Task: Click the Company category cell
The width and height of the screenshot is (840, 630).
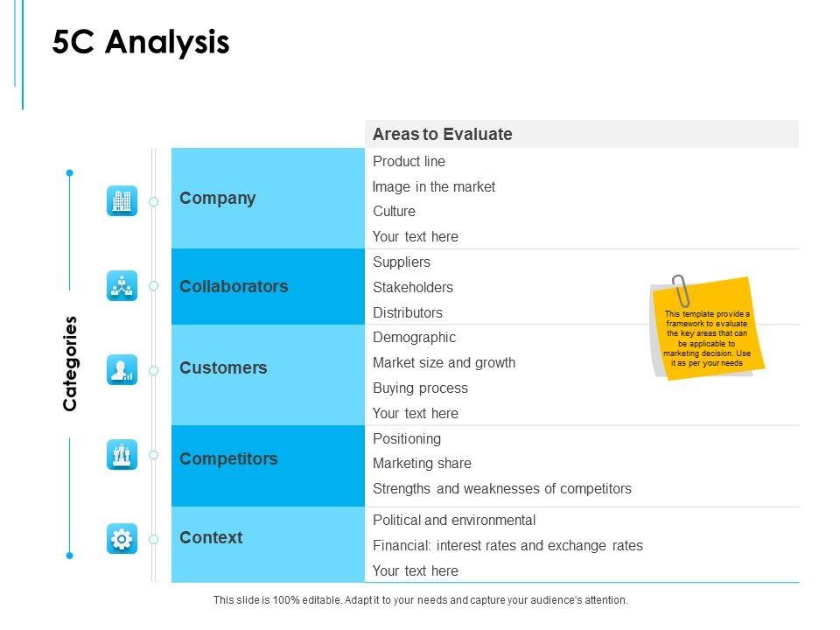Action: (218, 198)
